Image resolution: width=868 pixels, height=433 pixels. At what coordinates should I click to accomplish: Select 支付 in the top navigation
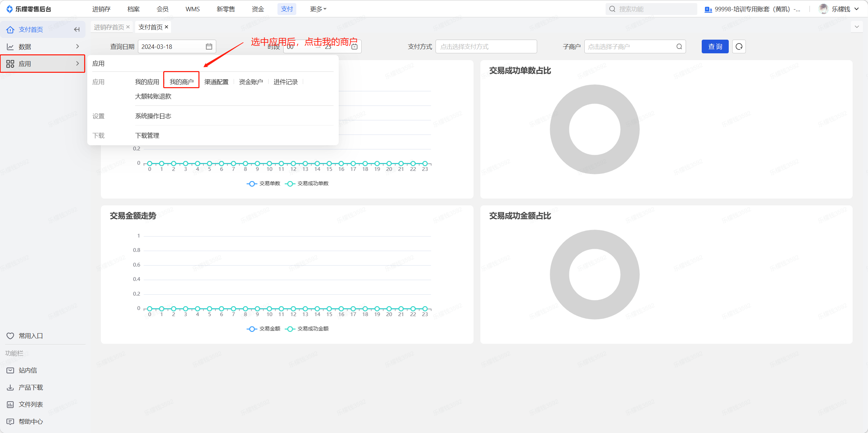click(x=287, y=9)
